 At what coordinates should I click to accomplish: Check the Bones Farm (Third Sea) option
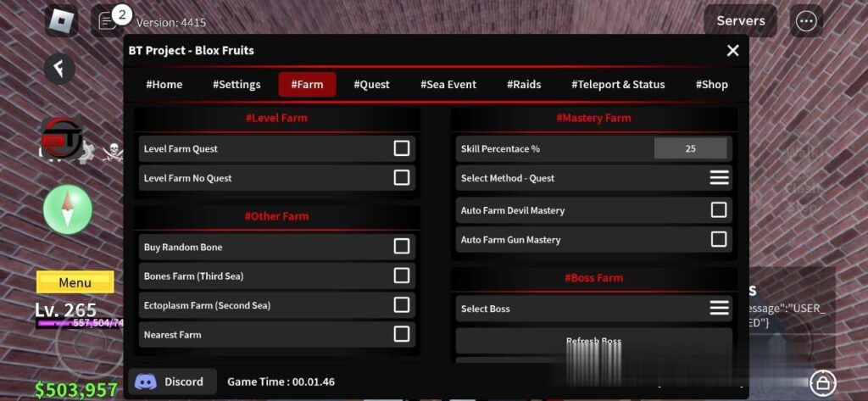[x=402, y=276]
